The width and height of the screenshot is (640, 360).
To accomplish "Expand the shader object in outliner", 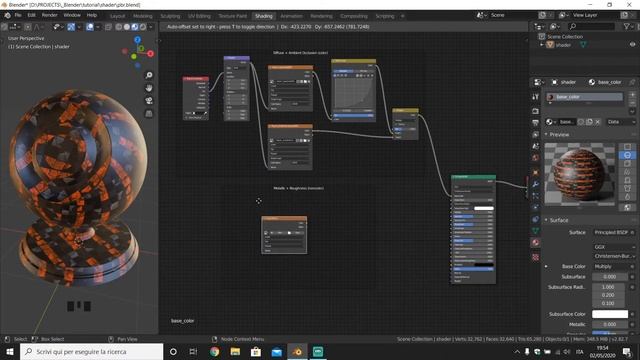I will [x=542, y=44].
